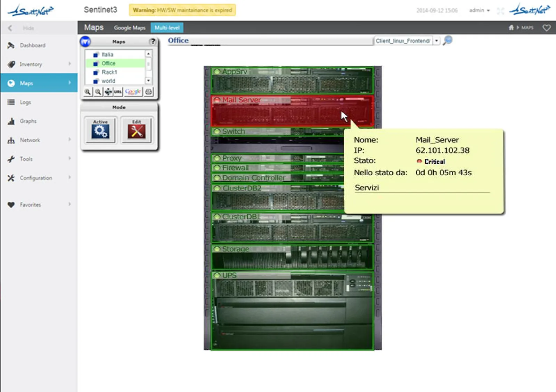Click the zoom out magnifier in the Maps panel
The height and width of the screenshot is (392, 556).
[98, 92]
